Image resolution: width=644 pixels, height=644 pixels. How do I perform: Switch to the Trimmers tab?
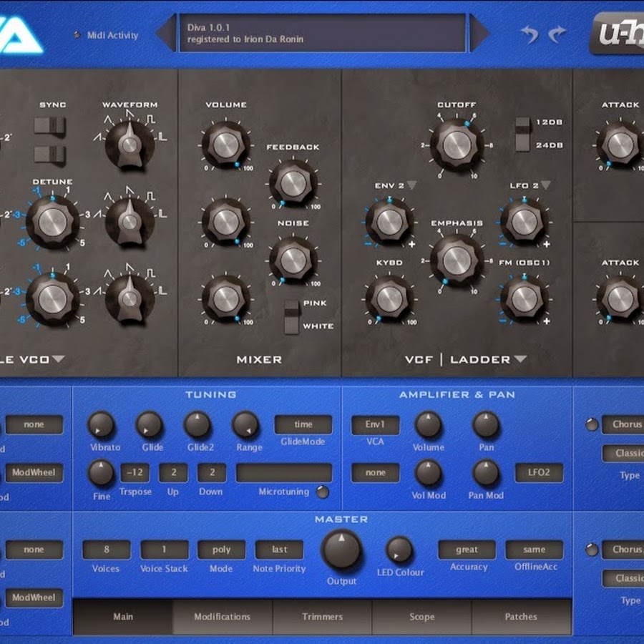322,617
